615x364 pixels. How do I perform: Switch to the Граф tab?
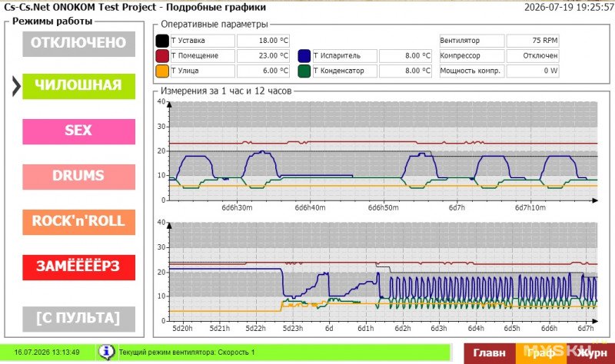pos(541,353)
